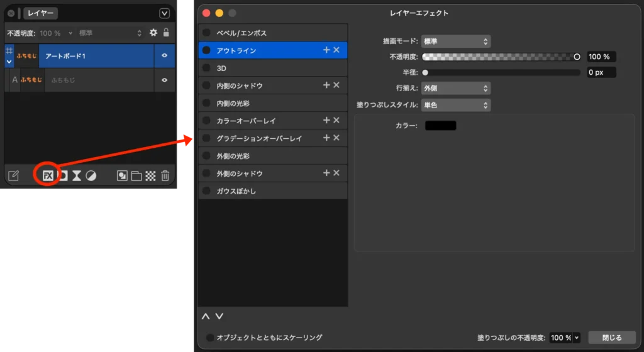Click the edit all layers icon
The height and width of the screenshot is (352, 644).
14,175
